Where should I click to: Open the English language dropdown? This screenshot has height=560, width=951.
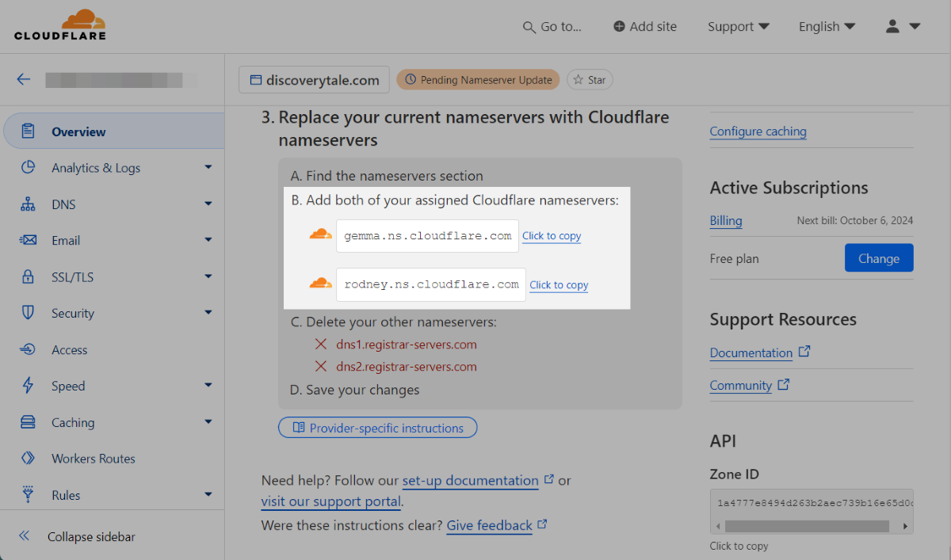click(827, 26)
